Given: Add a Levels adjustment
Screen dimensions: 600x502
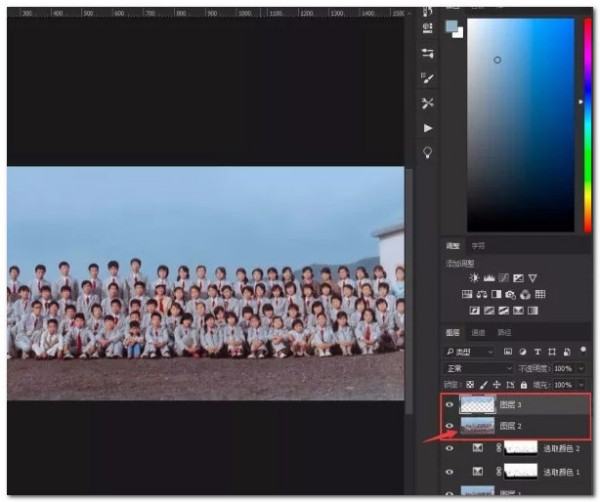Looking at the screenshot, I should point(489,278).
